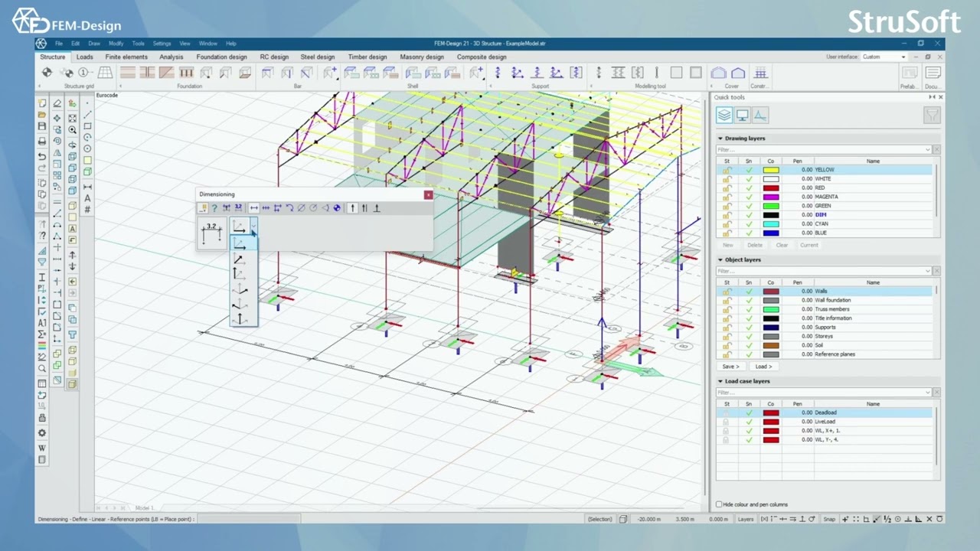Screen dimensions: 980x551
Task: Collapse the Drawing layers section
Action: point(720,139)
